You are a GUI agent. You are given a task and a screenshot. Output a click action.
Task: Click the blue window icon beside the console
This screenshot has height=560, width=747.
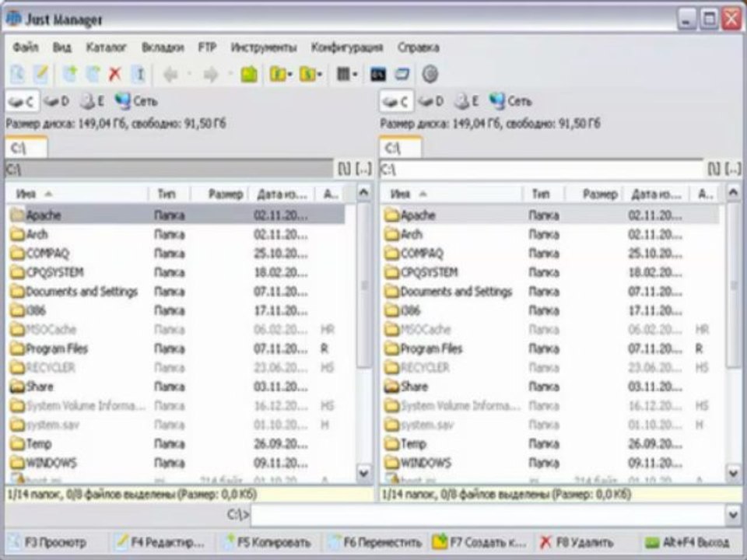[402, 75]
